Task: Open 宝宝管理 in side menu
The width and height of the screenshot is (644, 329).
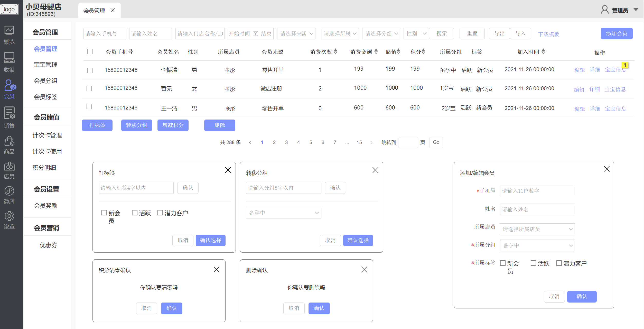Action: click(45, 65)
